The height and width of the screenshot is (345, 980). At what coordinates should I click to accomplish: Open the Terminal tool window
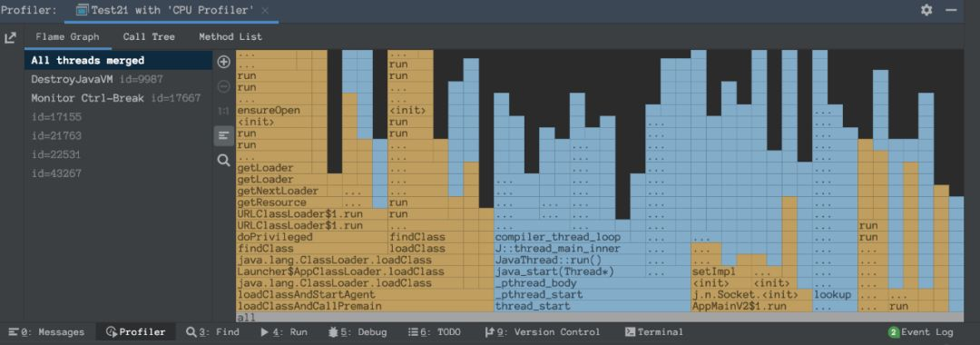(x=653, y=332)
